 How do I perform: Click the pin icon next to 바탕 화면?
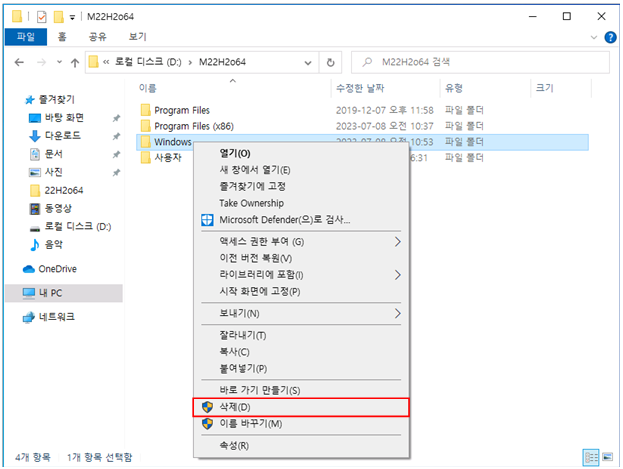tap(116, 118)
